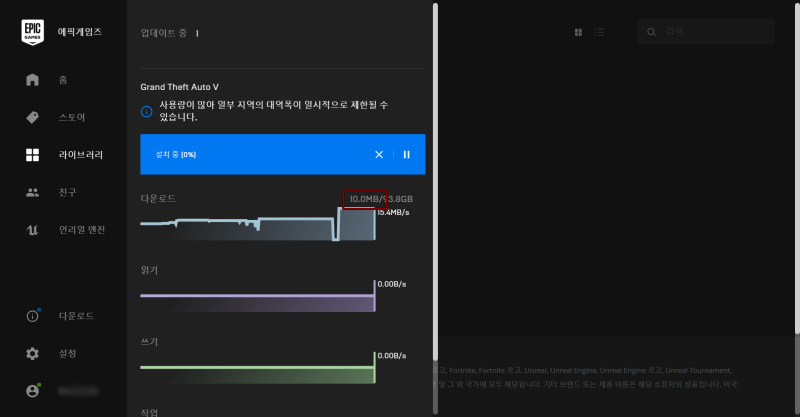Click the bandwidth notice info icon
The height and width of the screenshot is (417, 800).
pos(146,111)
